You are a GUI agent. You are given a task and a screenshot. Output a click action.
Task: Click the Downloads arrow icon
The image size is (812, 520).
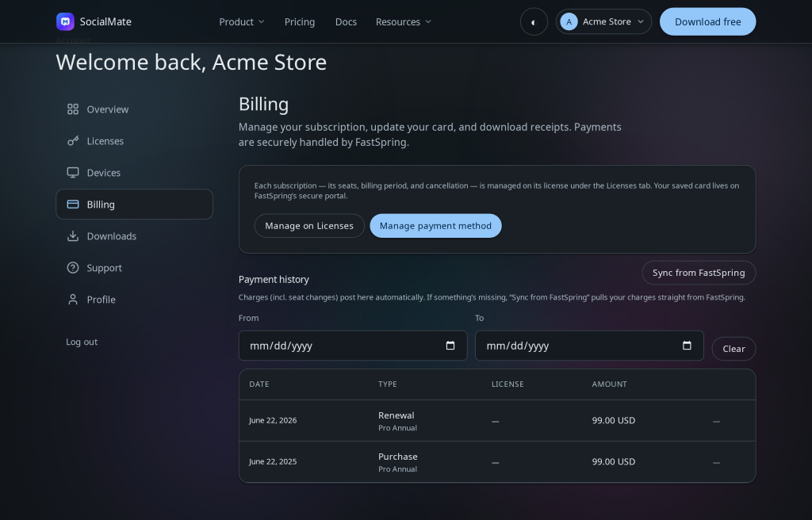click(73, 236)
